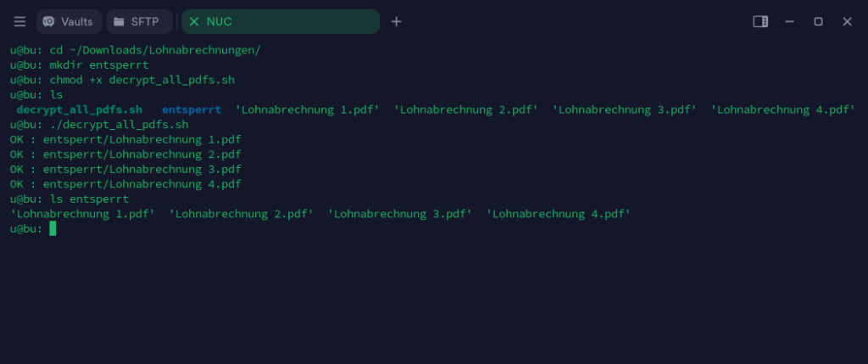Close the NUC terminal tab
Viewport: 868px width, 364px height.
pos(194,21)
